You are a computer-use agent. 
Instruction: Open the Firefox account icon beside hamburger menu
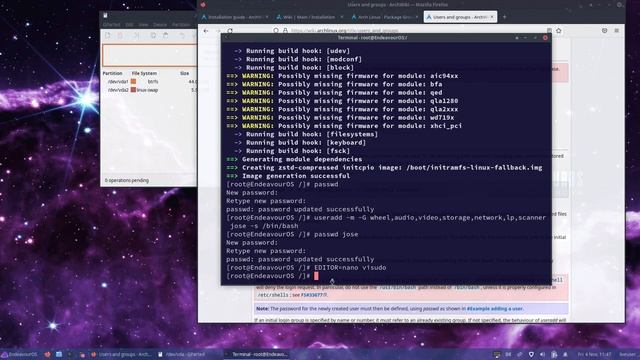coord(604,31)
